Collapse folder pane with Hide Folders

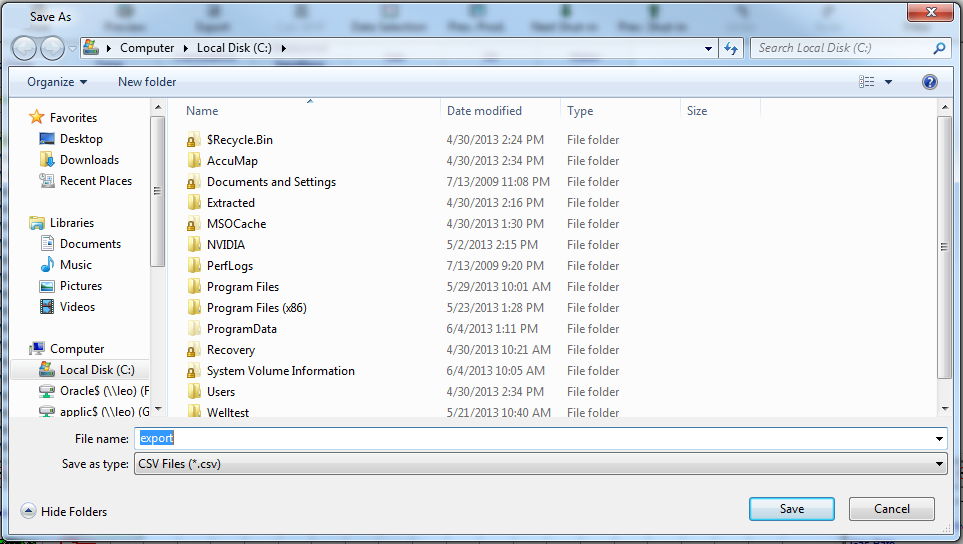(64, 511)
